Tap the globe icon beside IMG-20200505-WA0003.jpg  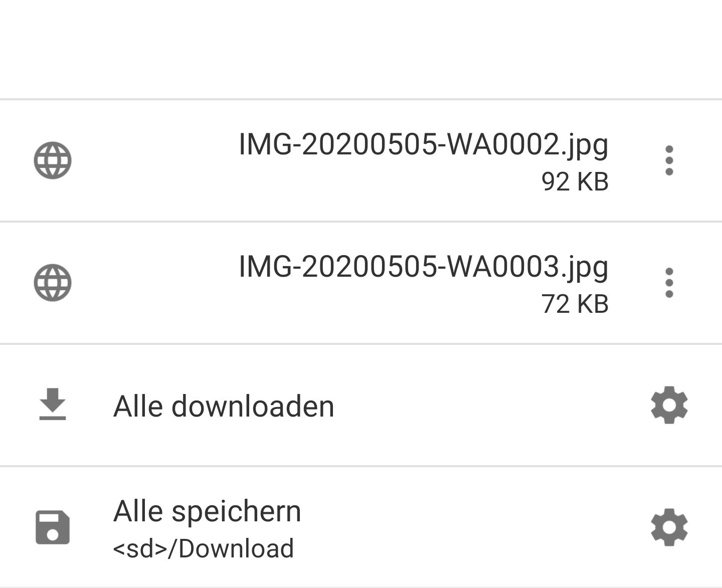point(53,282)
